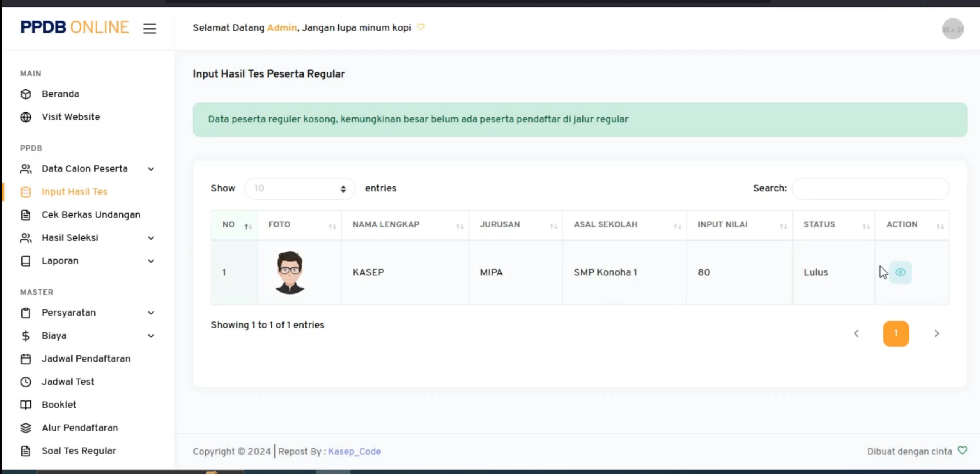The image size is (980, 474).
Task: Click the Input Hasil Tes database icon
Action: [26, 192]
